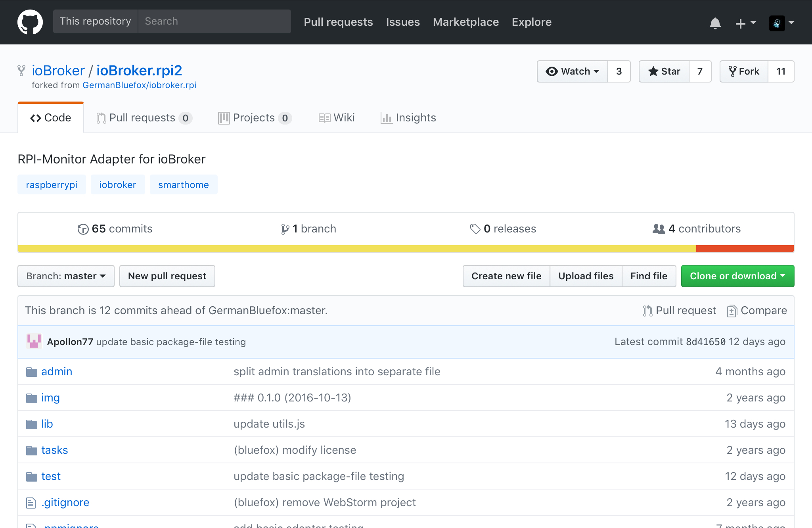Fork this repository
Screen dimensions: 812x528
(744, 71)
